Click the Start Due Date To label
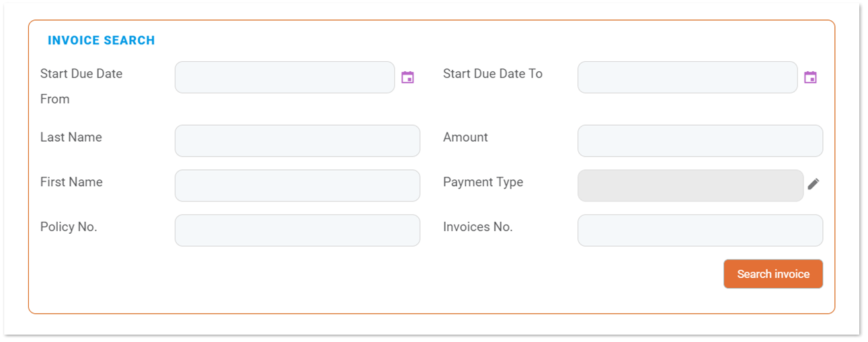The image size is (868, 342). click(x=492, y=74)
